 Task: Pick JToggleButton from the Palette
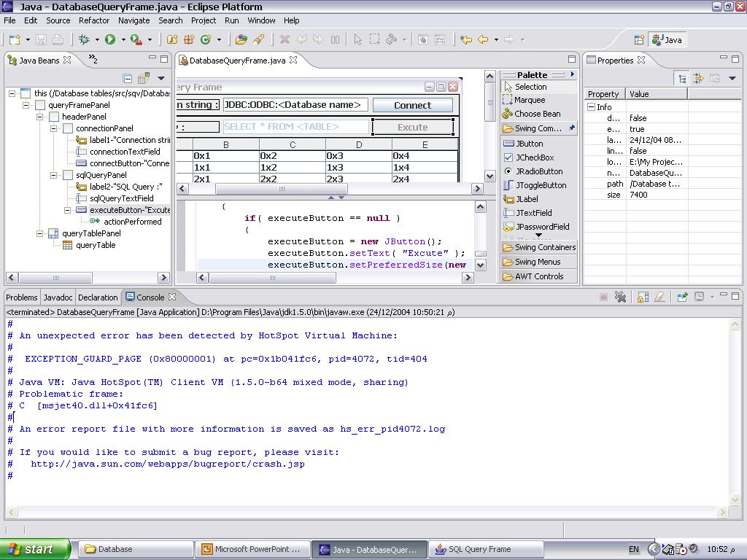click(535, 185)
